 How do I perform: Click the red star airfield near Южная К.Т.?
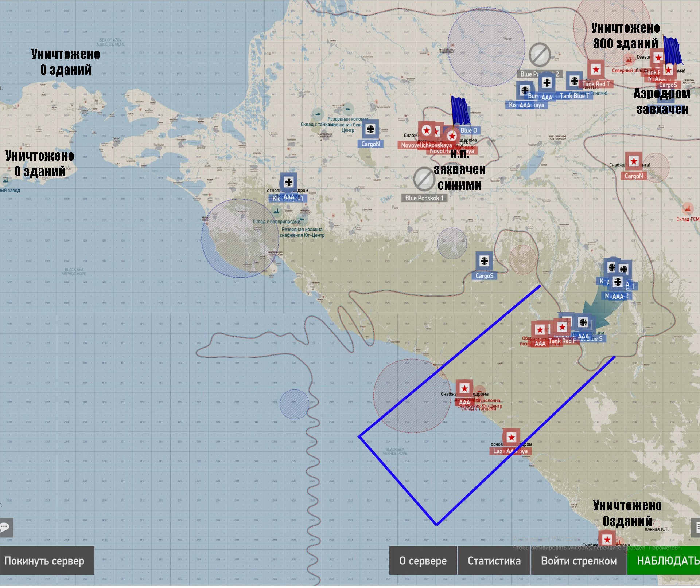click(607, 540)
